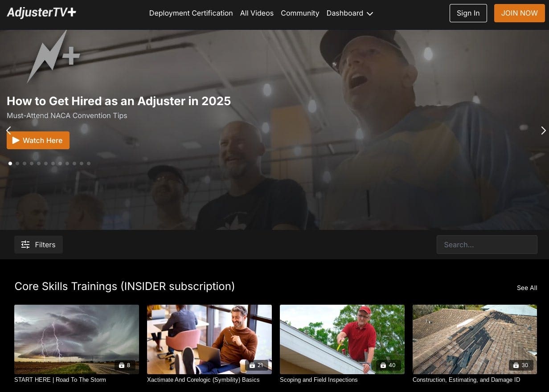This screenshot has height=392, width=549.
Task: Open the Core Skills Trainings section heading
Action: click(125, 286)
